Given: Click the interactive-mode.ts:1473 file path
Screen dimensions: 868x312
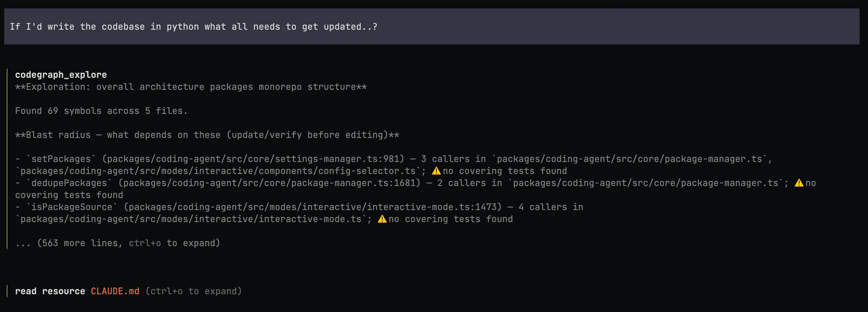Looking at the screenshot, I should [312, 207].
